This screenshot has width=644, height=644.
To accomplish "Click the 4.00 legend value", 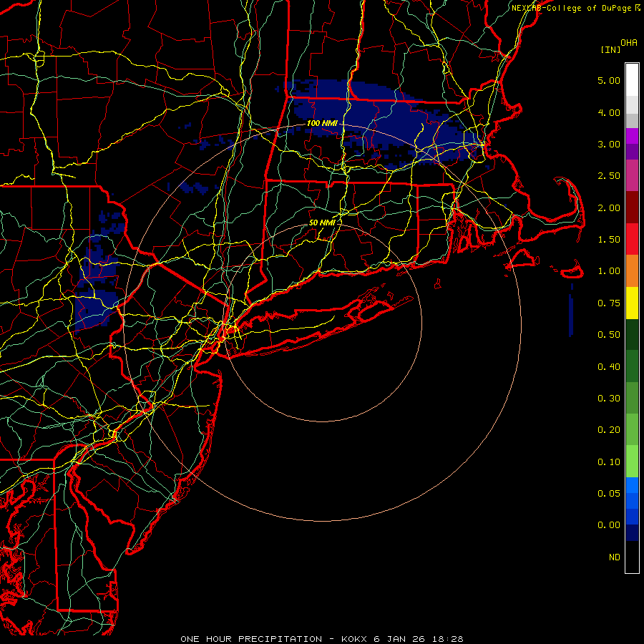I will [x=609, y=112].
